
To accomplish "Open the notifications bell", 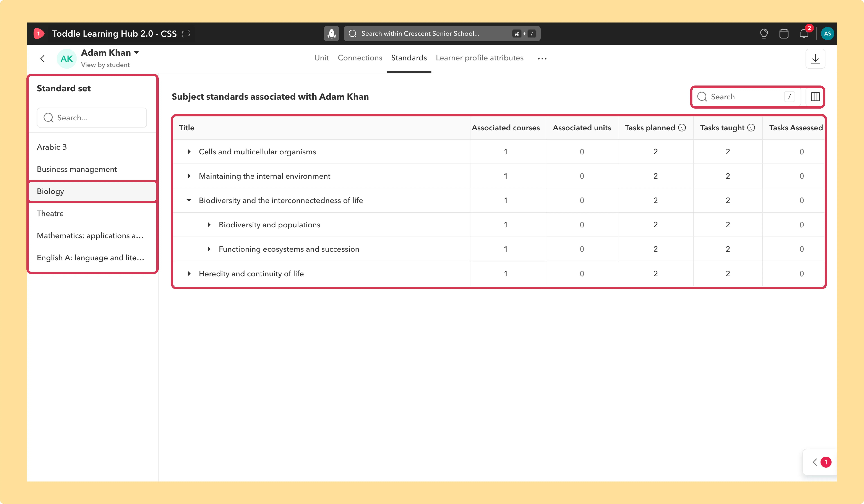I will click(804, 34).
